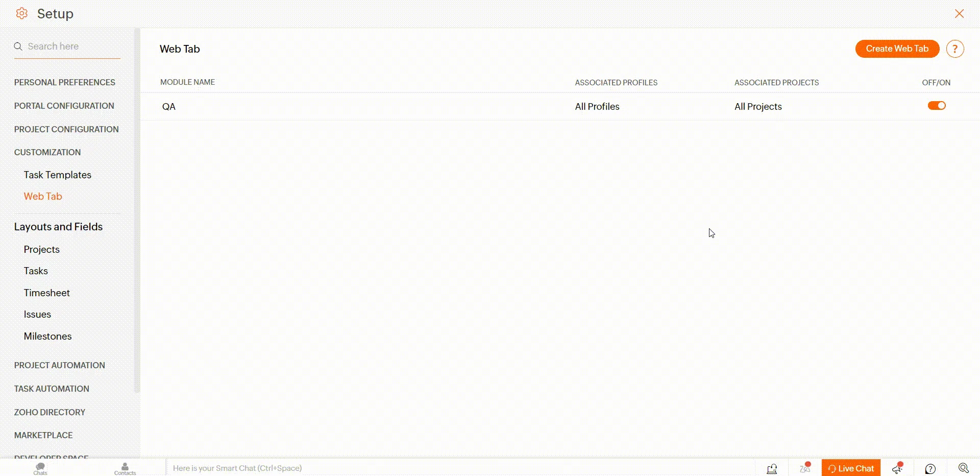Open the Contacts icon in bottom bar
The image size is (980, 476).
coord(125,468)
